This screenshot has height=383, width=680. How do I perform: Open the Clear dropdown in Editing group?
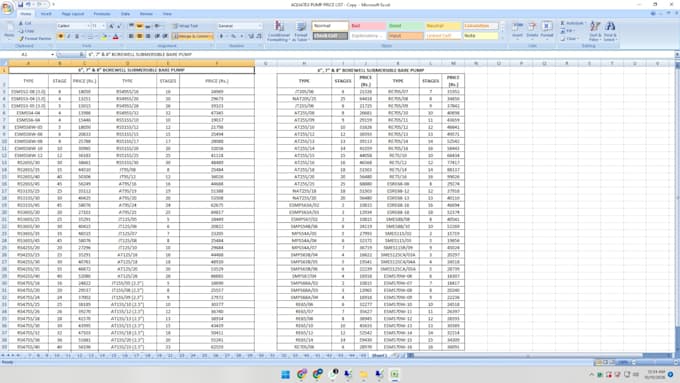click(569, 38)
